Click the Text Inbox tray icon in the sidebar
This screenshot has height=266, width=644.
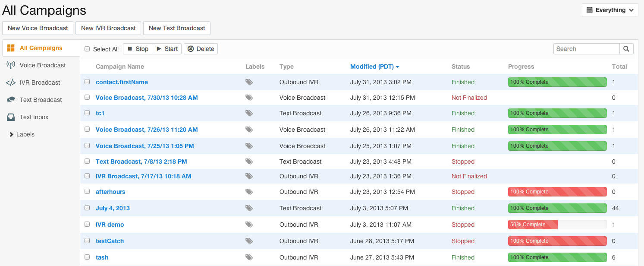coord(11,117)
